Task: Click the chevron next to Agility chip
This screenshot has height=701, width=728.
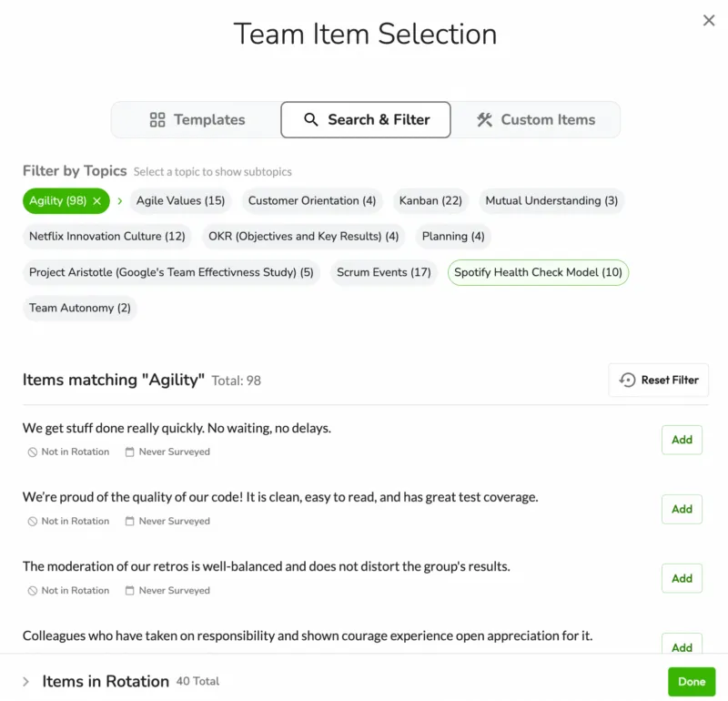Action: (x=119, y=201)
